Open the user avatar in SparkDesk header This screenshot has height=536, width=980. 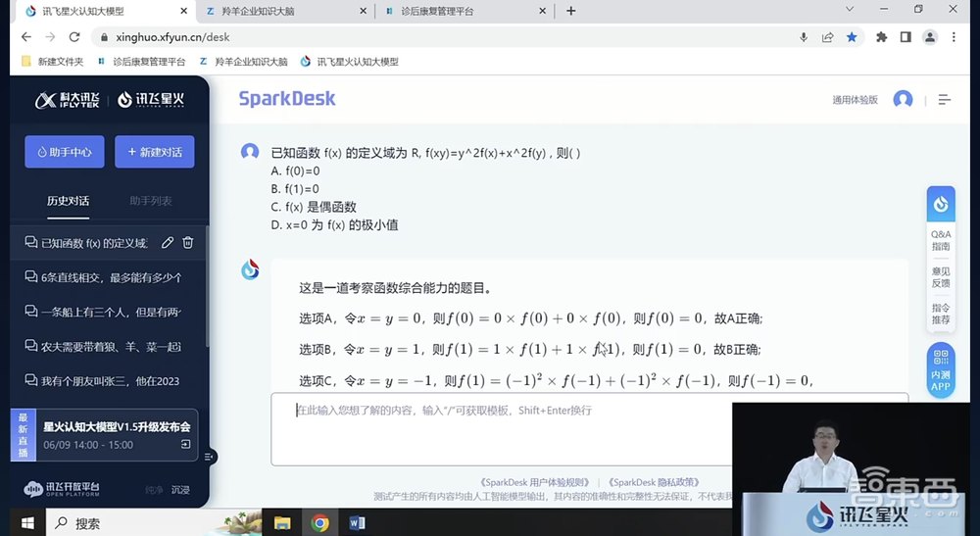tap(903, 100)
